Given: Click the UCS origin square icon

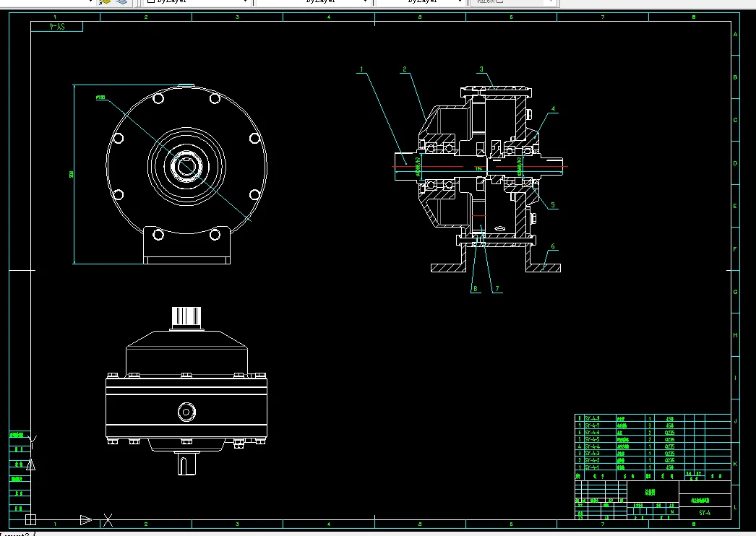Looking at the screenshot, I should tap(30, 519).
